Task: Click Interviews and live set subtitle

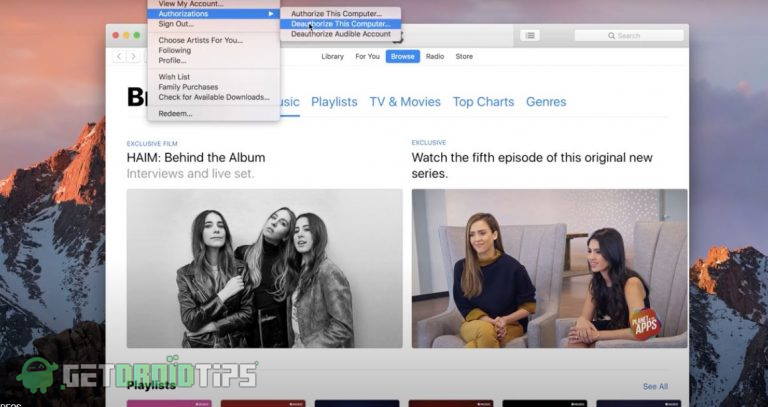Action: pos(191,174)
